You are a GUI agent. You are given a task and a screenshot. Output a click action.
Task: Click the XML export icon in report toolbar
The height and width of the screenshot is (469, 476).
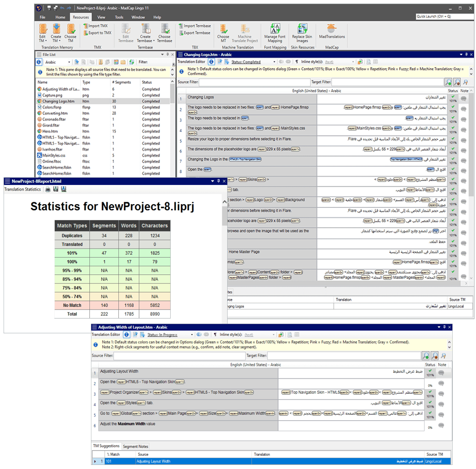click(x=64, y=190)
